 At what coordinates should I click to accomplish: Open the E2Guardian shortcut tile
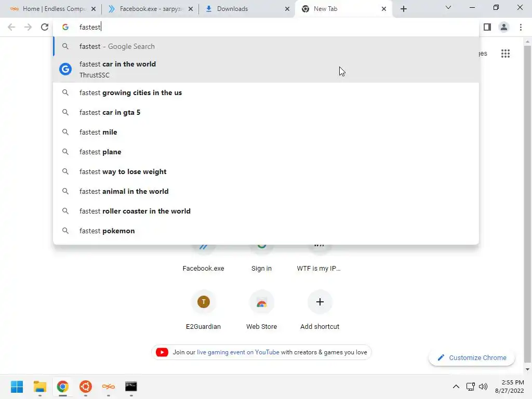(203, 311)
